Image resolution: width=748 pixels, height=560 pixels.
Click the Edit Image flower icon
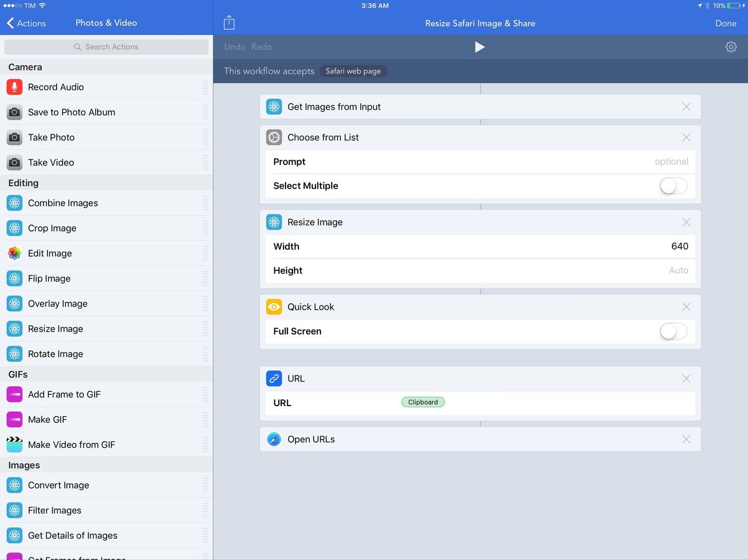point(14,253)
